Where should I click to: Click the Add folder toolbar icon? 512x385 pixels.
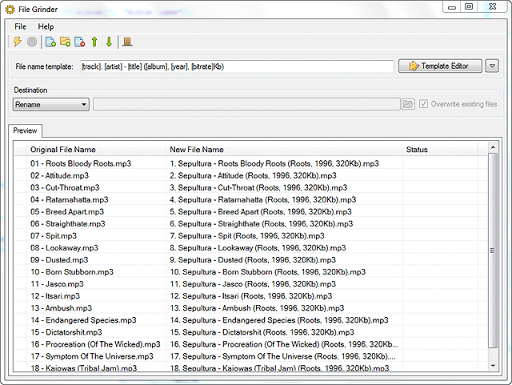point(65,42)
